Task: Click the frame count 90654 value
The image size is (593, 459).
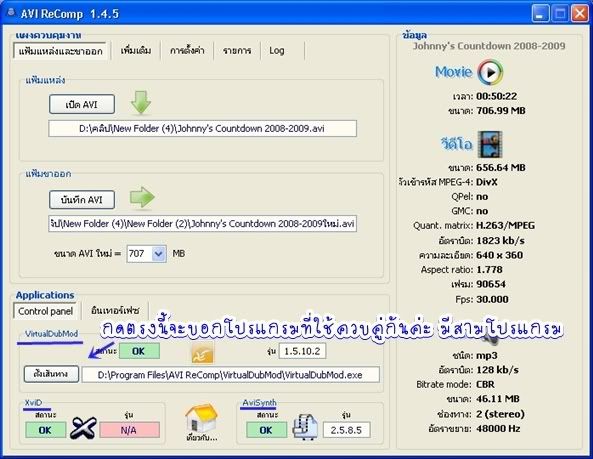Action: (491, 284)
